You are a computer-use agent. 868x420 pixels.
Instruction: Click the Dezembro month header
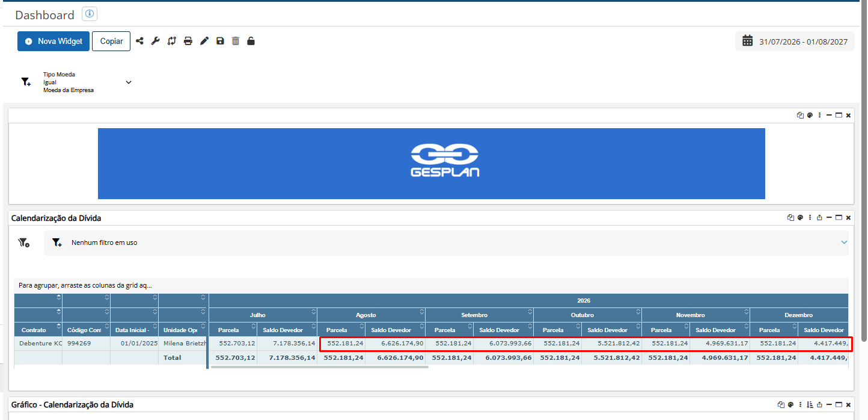coord(798,315)
